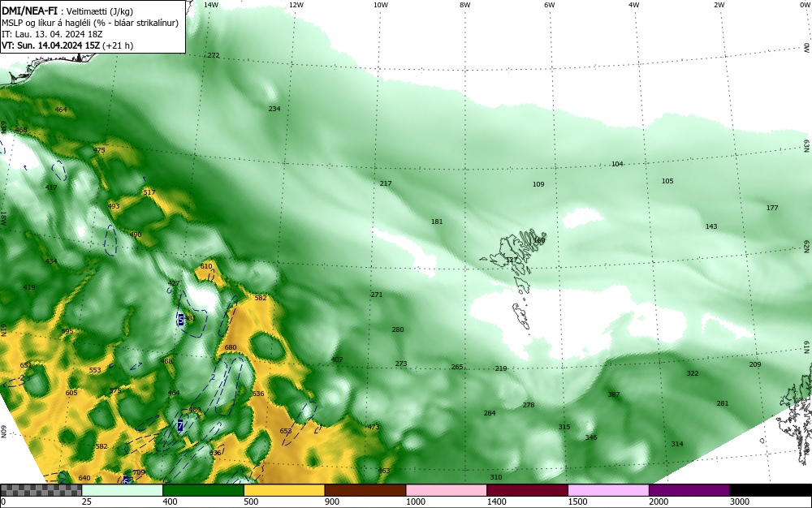Click the map value 610
The image size is (812, 508).
(206, 266)
